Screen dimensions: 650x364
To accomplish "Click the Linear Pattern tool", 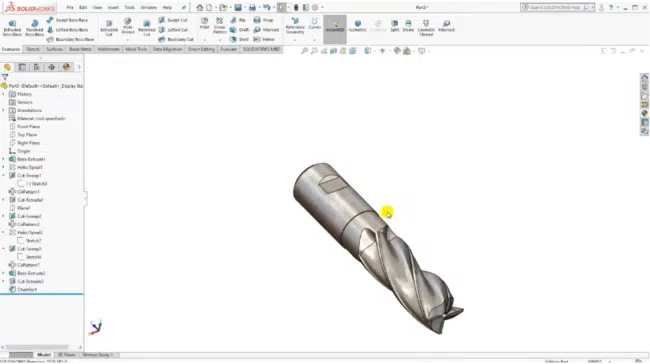I will pyautogui.click(x=220, y=25).
